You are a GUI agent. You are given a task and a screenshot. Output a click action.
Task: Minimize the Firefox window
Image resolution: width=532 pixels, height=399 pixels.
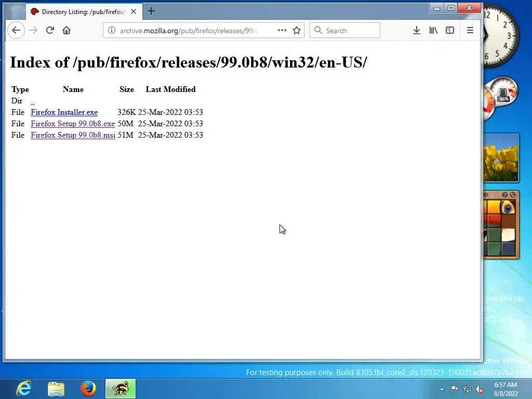pos(437,8)
